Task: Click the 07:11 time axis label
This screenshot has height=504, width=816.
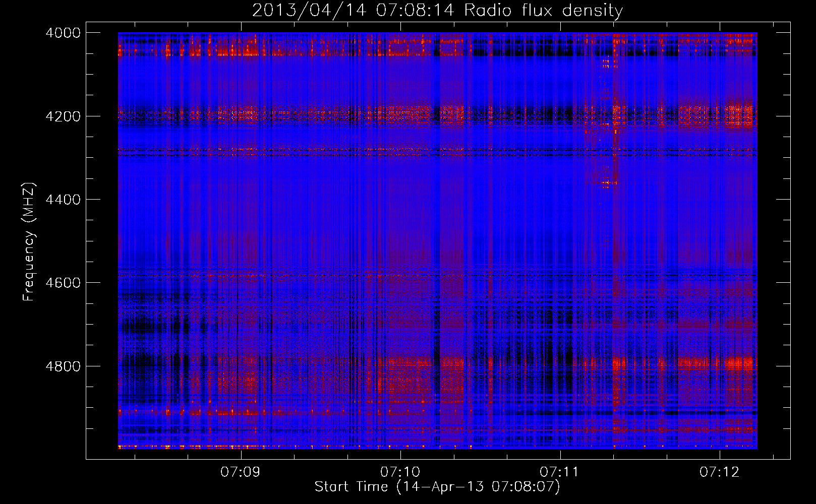Action: coord(560,472)
